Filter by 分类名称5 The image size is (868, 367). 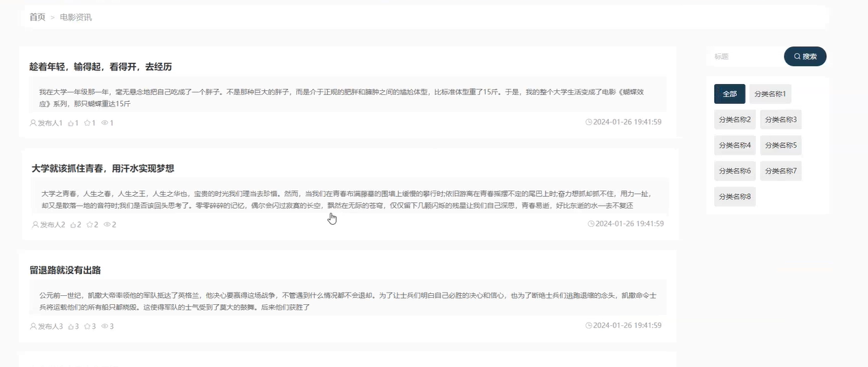tap(780, 146)
